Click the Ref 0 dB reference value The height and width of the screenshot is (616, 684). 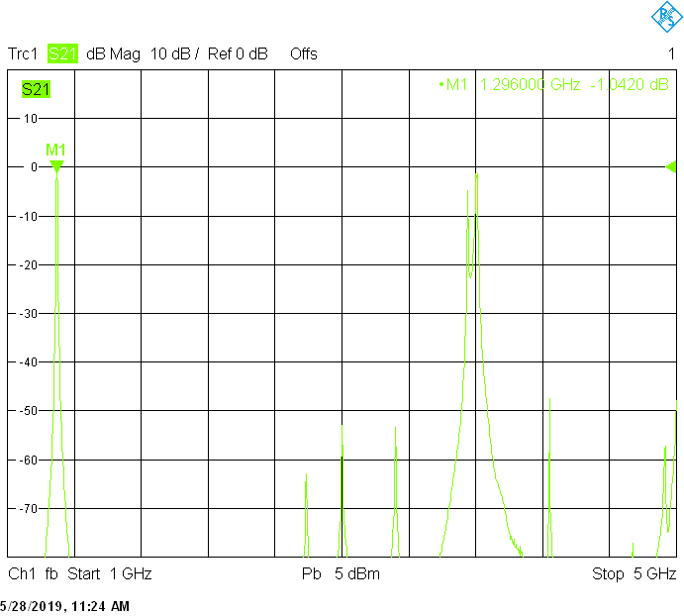click(238, 53)
